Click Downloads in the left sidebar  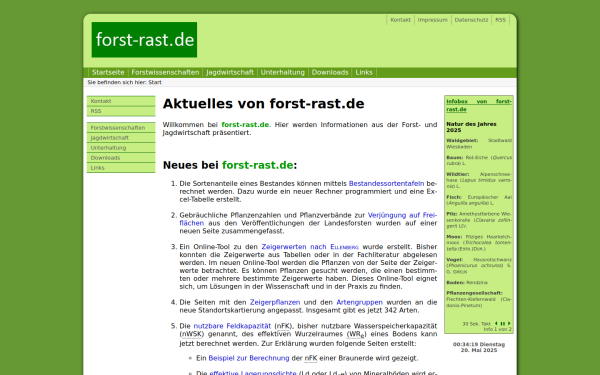click(x=121, y=158)
